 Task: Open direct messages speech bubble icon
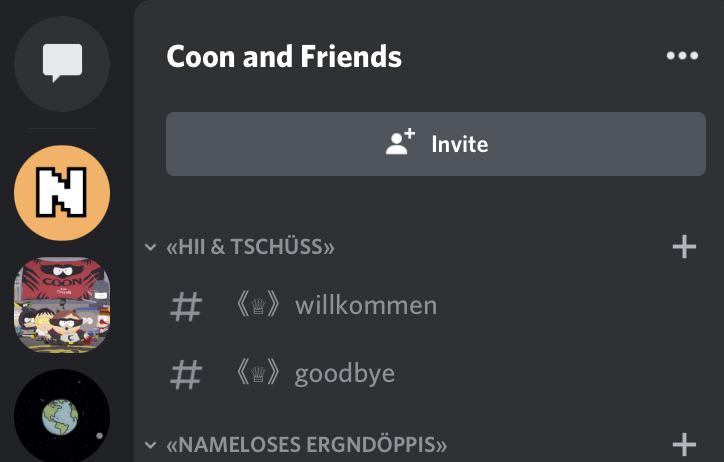click(62, 64)
